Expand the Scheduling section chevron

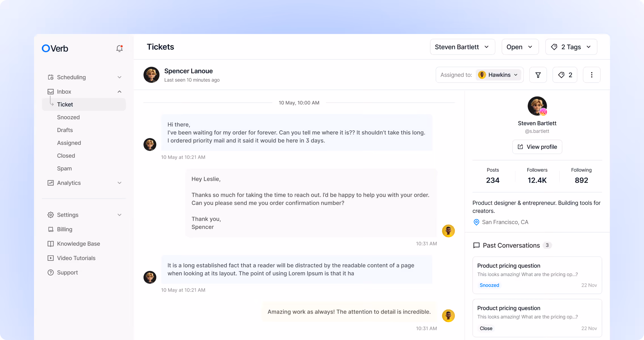click(x=119, y=77)
